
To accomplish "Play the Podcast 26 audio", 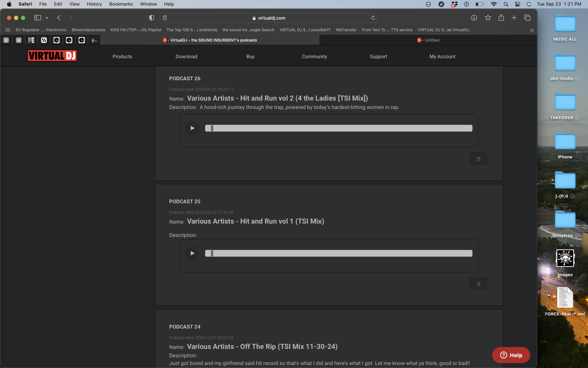I will (192, 128).
